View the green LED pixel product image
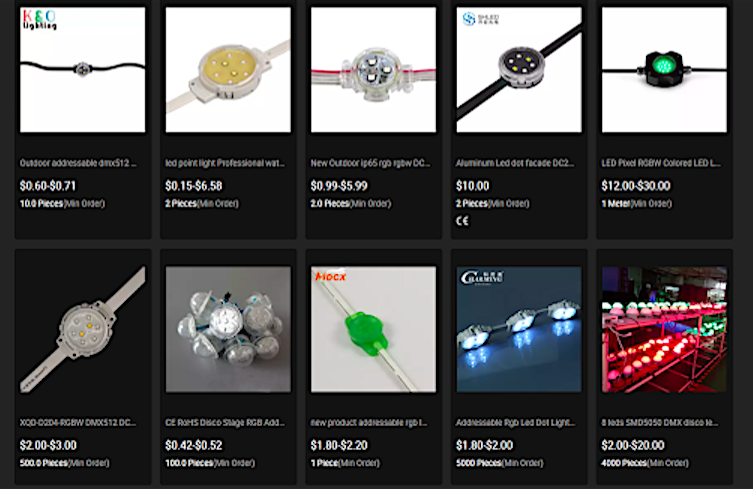 pyautogui.click(x=664, y=70)
